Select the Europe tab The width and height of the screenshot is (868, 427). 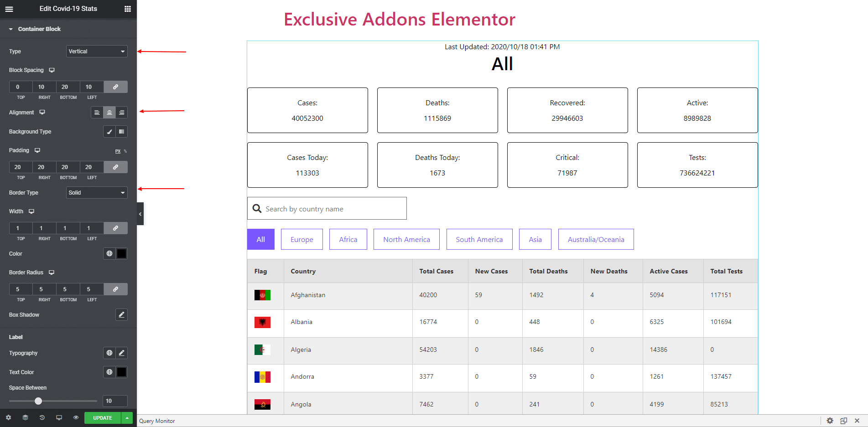coord(302,239)
